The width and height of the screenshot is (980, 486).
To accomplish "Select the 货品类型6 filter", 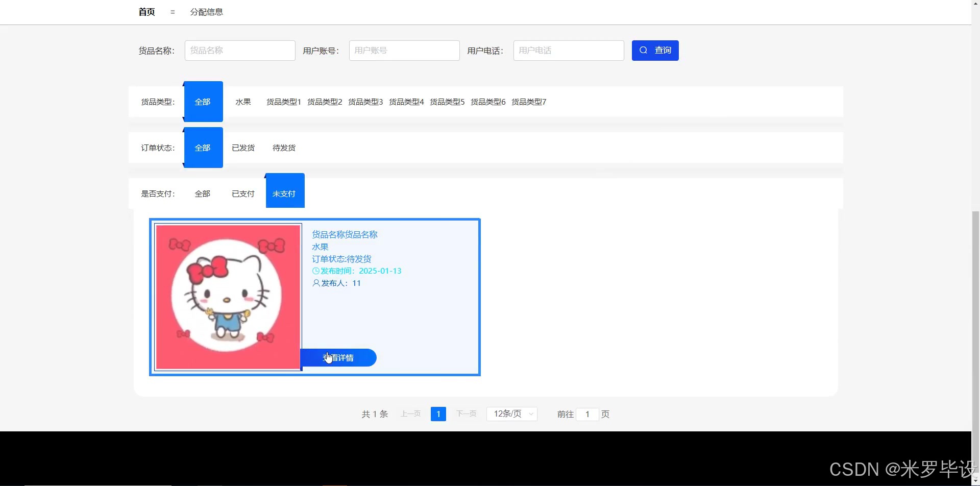I will pos(488,102).
